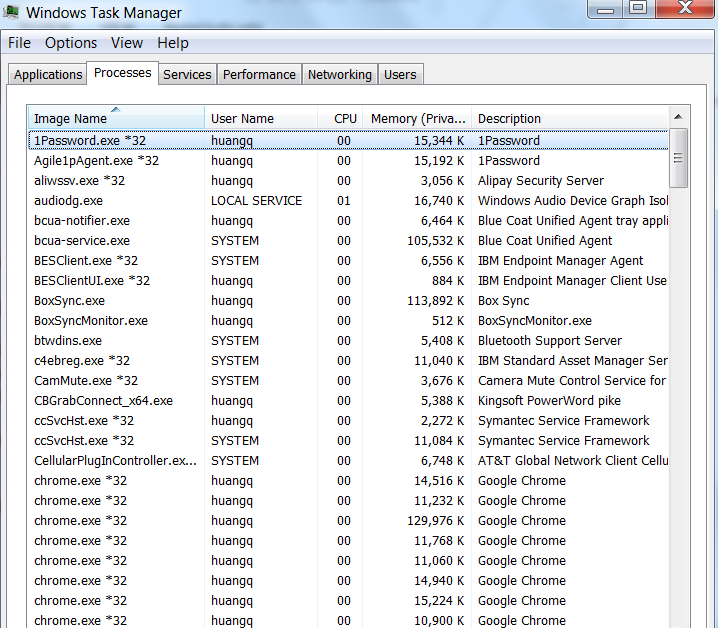This screenshot has width=718, height=628.
Task: Select the Agile1pAgent.exe *32 process
Action: click(348, 161)
